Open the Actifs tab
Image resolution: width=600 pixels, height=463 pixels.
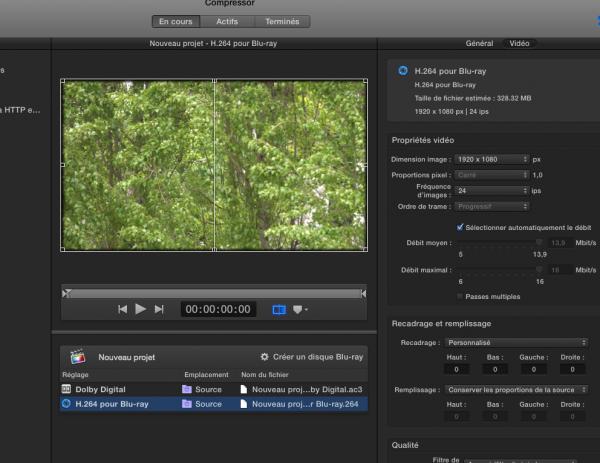(227, 21)
